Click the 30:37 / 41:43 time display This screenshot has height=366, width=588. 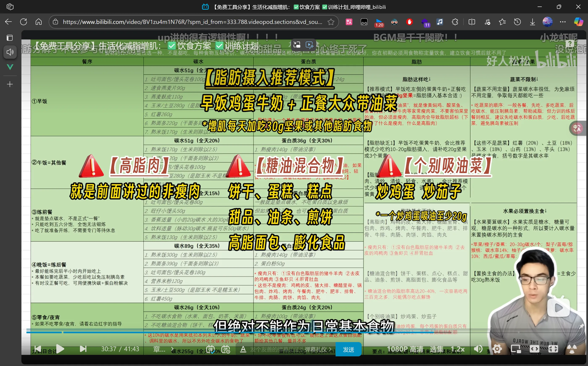pos(120,349)
